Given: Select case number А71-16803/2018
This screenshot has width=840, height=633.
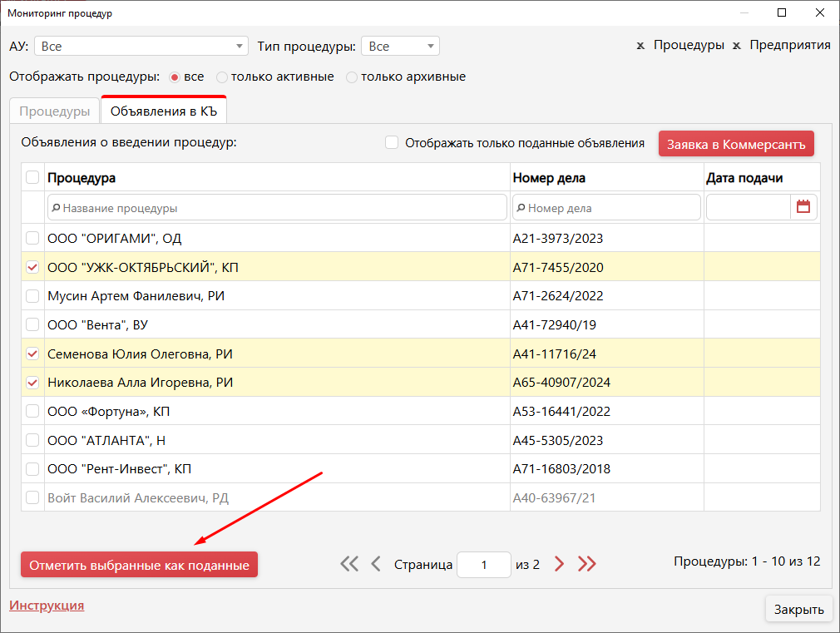Looking at the screenshot, I should [x=561, y=469].
